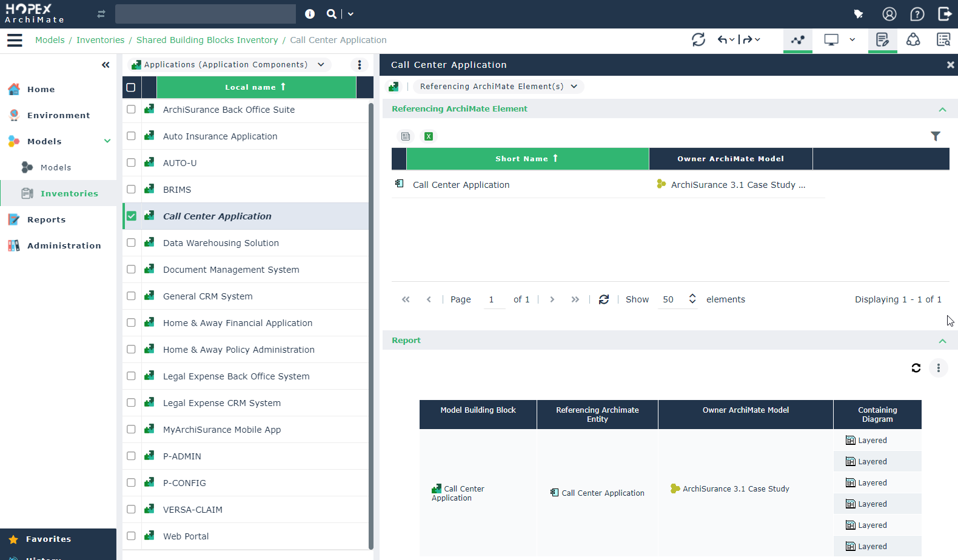The width and height of the screenshot is (958, 560).
Task: Collapse the Referencing ArchiMate Element section
Action: click(942, 109)
